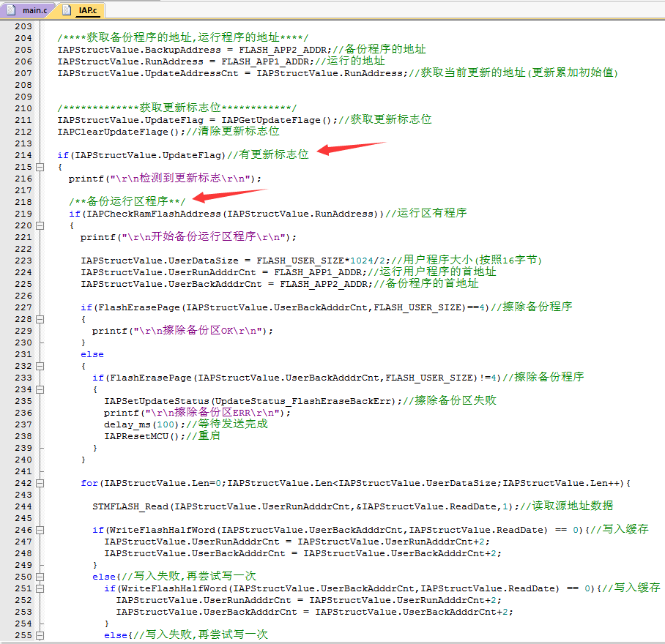Click the 开始备份运行区程序 string on line 221
Viewport: 665px width, 644px height.
[204, 236]
